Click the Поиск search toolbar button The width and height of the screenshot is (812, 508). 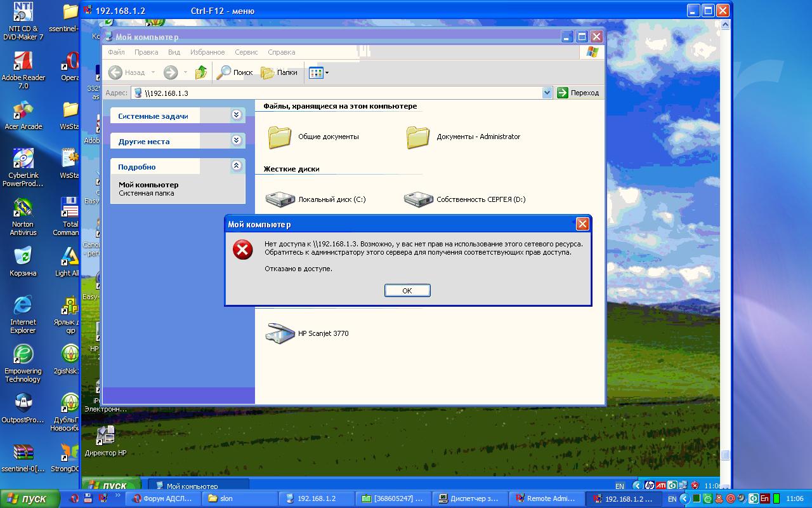(x=235, y=72)
